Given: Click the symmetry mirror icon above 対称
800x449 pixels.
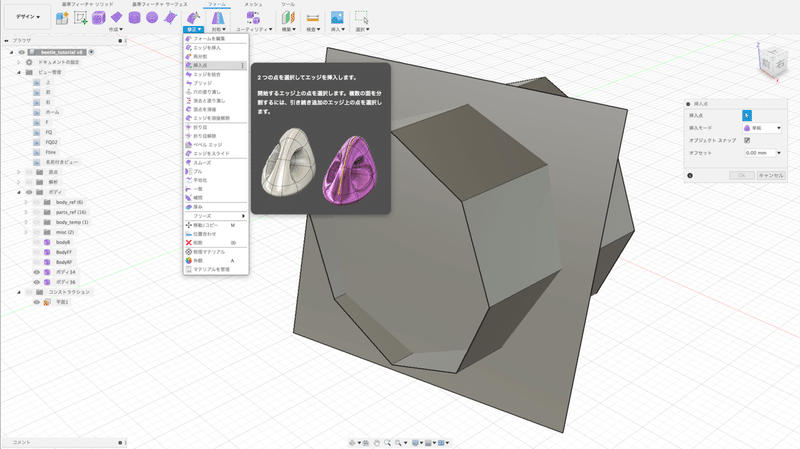Looking at the screenshot, I should point(218,18).
